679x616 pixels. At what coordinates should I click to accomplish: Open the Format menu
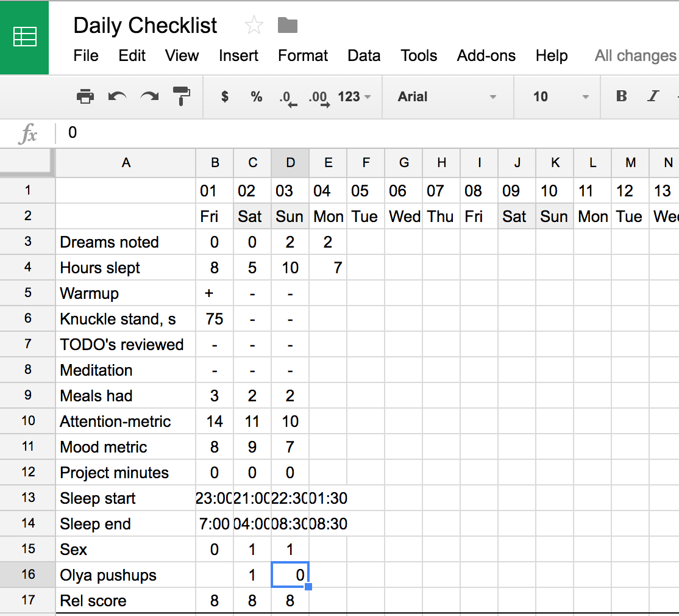click(303, 56)
